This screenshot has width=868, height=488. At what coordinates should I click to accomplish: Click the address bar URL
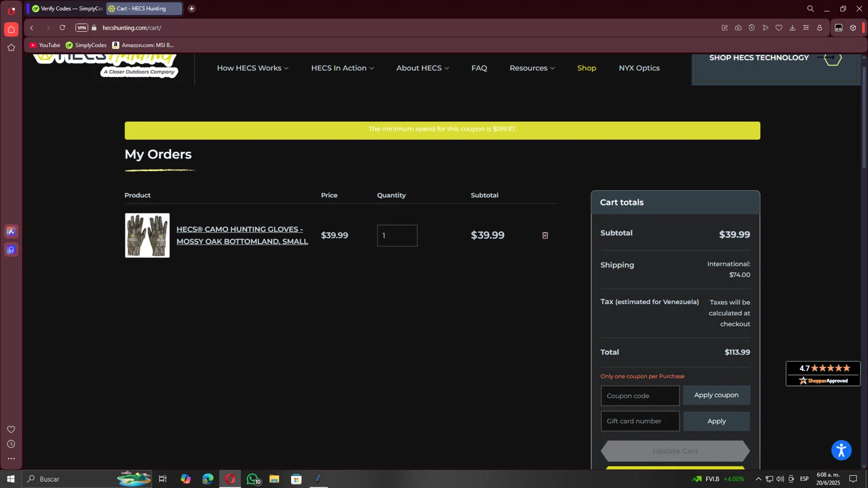point(132,28)
